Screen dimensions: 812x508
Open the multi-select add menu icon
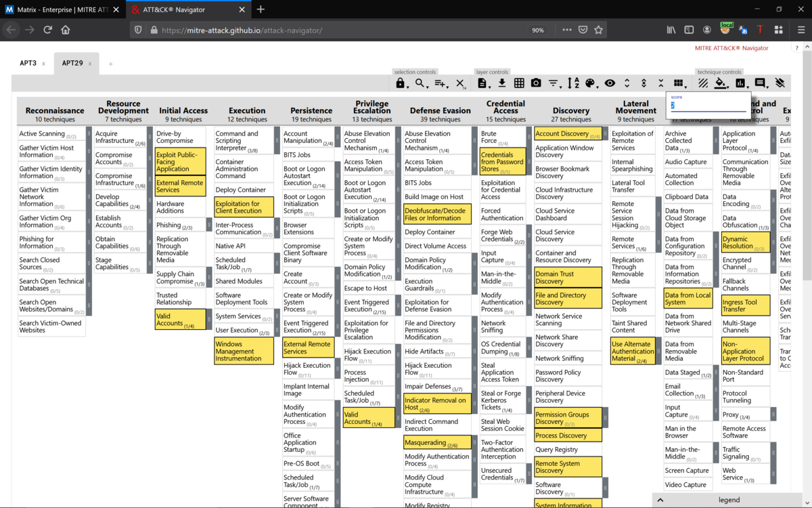441,83
